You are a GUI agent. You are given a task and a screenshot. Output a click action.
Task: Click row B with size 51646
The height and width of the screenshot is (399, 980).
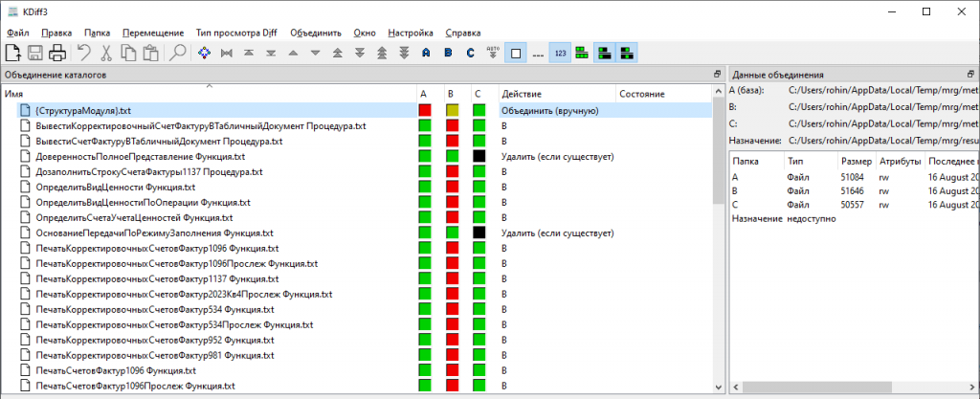tap(855, 190)
